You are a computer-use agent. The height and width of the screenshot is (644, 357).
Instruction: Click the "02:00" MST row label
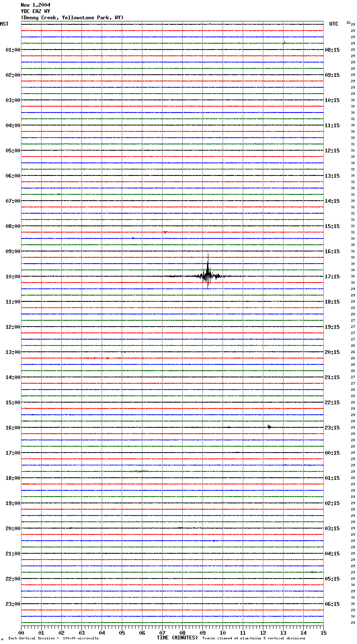13,75
